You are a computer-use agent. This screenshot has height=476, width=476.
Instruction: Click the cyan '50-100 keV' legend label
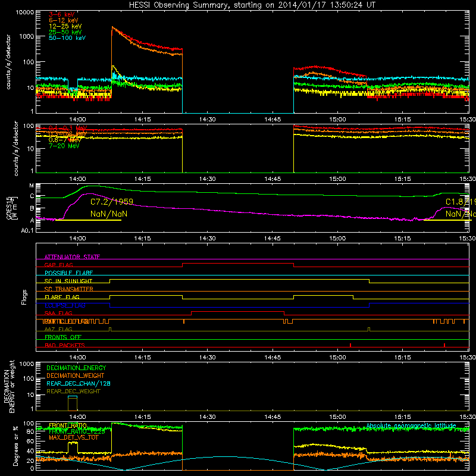tap(67, 37)
